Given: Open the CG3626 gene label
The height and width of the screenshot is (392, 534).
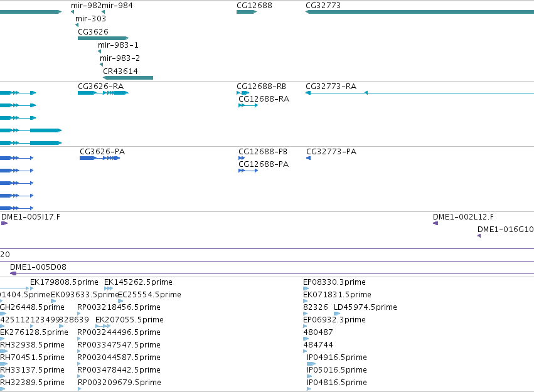Looking at the screenshot, I should [93, 31].
